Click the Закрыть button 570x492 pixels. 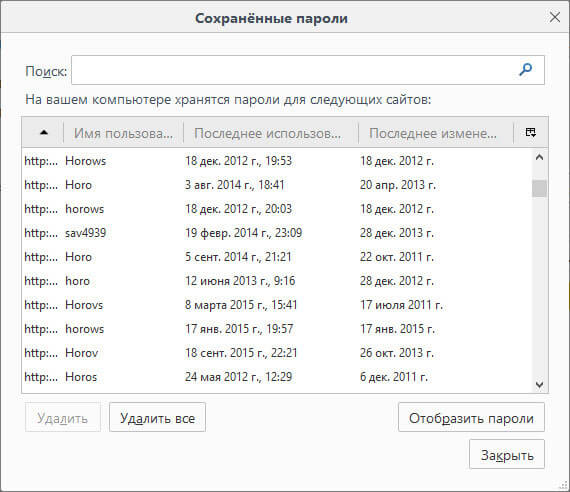click(507, 454)
